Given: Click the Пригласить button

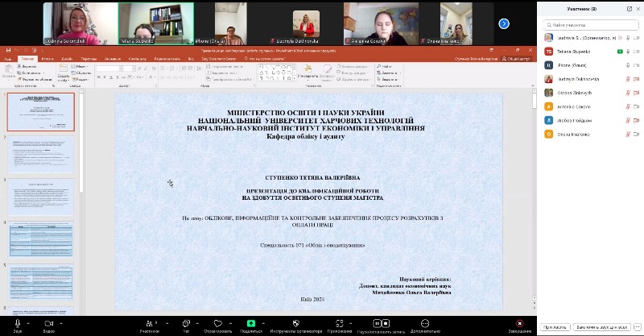Looking at the screenshot, I should (x=555, y=327).
